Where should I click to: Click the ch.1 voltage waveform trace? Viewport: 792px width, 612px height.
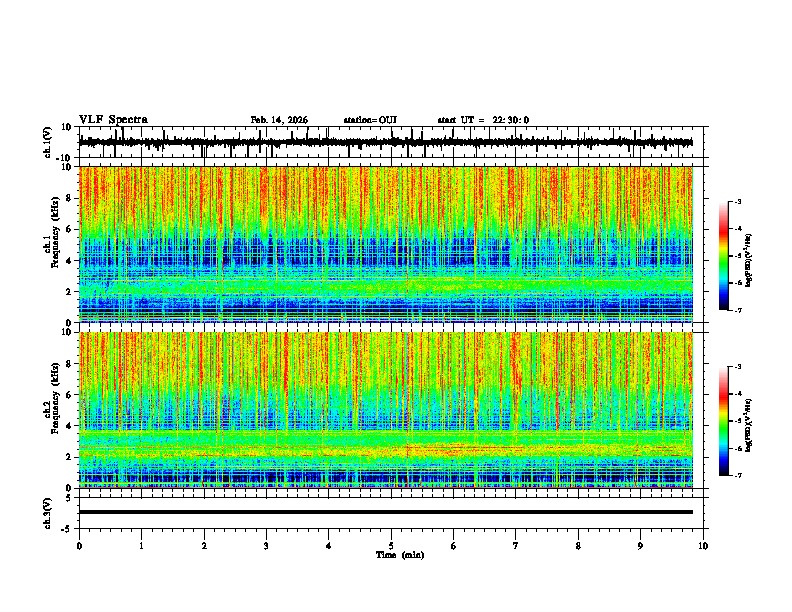point(385,142)
